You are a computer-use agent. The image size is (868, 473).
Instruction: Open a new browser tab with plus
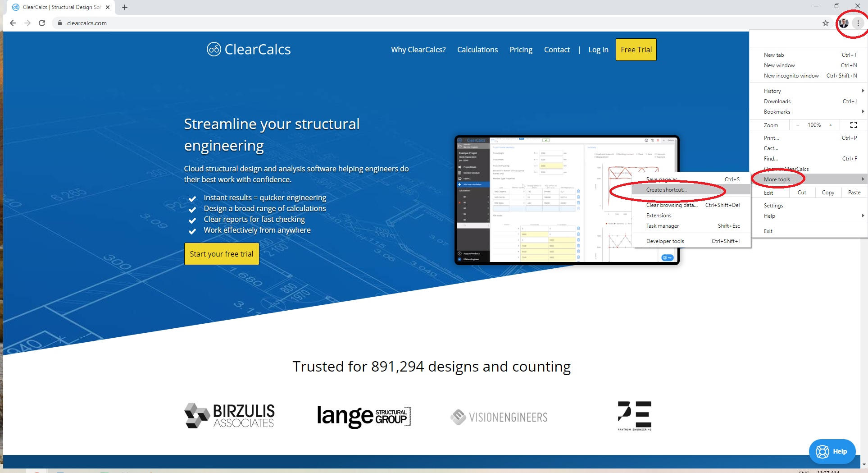pyautogui.click(x=125, y=7)
